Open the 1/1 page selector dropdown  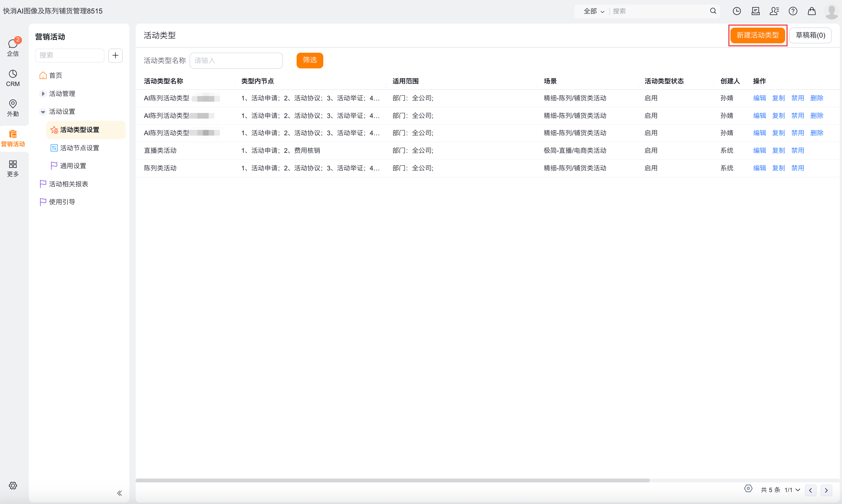(x=792, y=490)
